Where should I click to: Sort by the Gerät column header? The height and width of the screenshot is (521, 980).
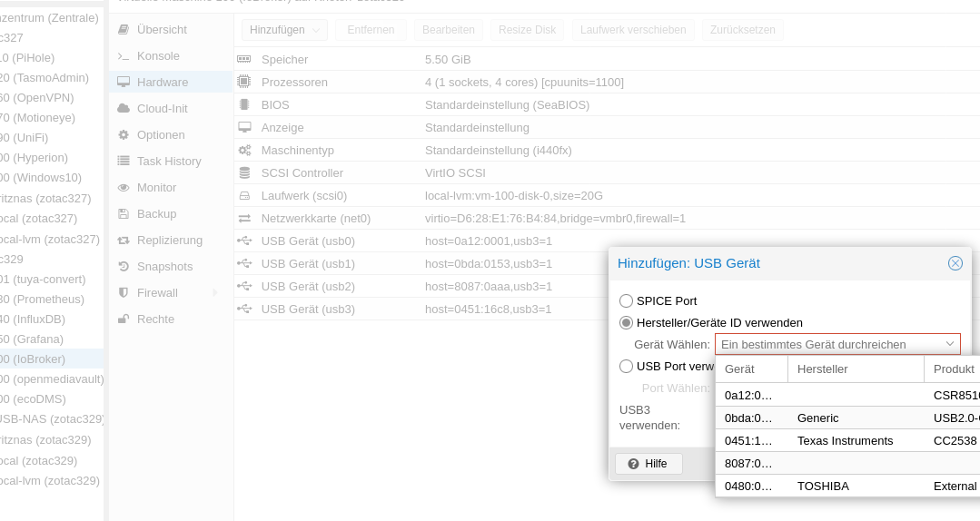click(x=752, y=369)
